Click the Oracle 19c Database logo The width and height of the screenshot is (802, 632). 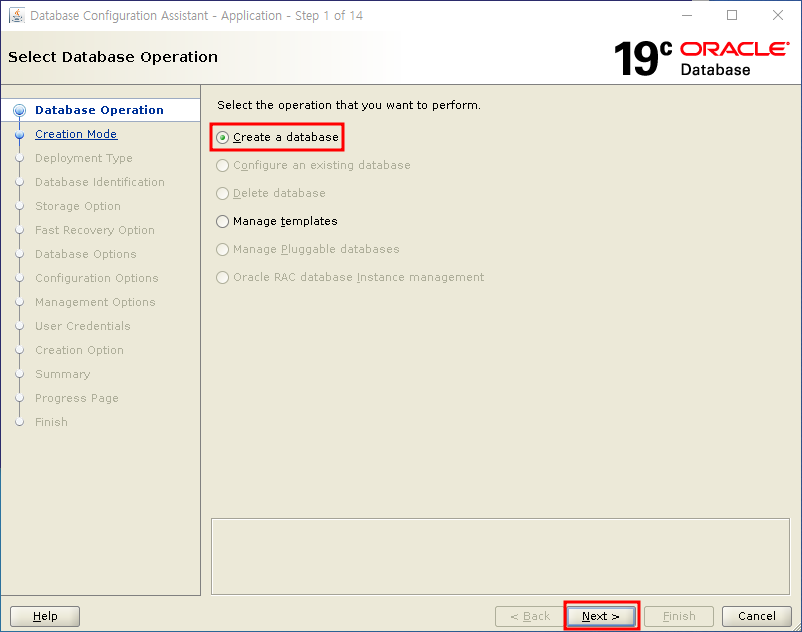[701, 58]
